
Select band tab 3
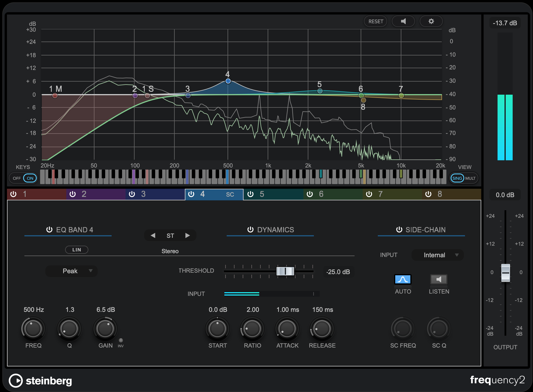click(155, 194)
